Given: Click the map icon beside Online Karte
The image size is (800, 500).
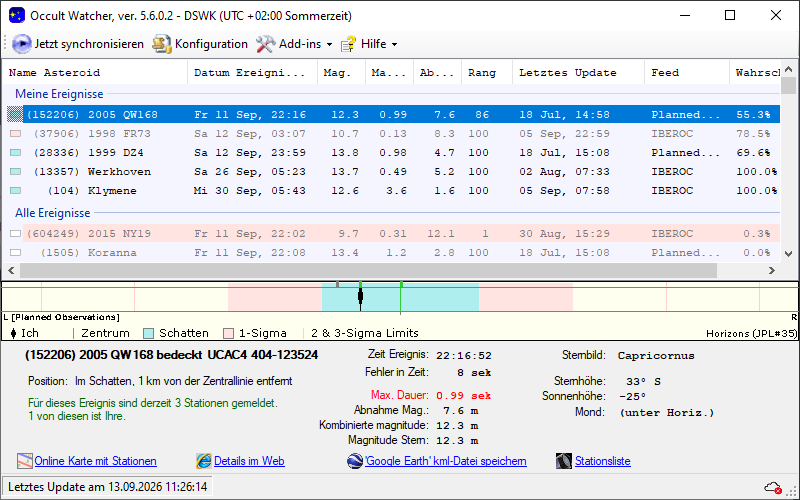Looking at the screenshot, I should 24,461.
